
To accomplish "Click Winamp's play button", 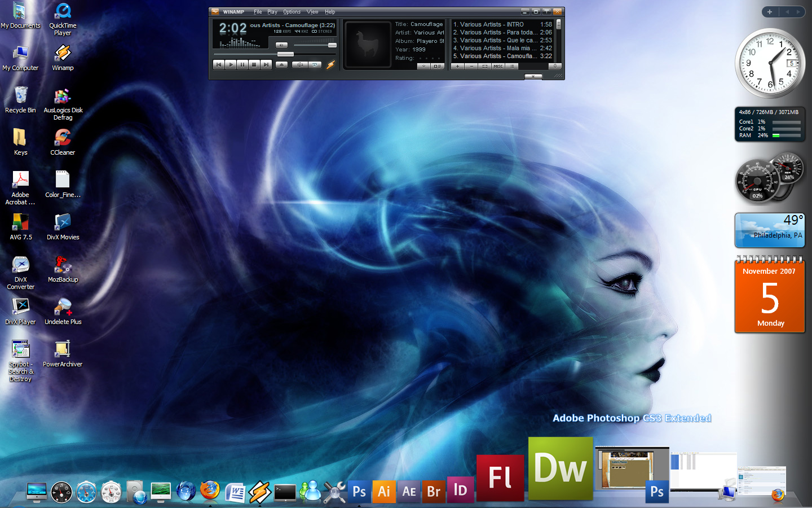I will coord(231,64).
